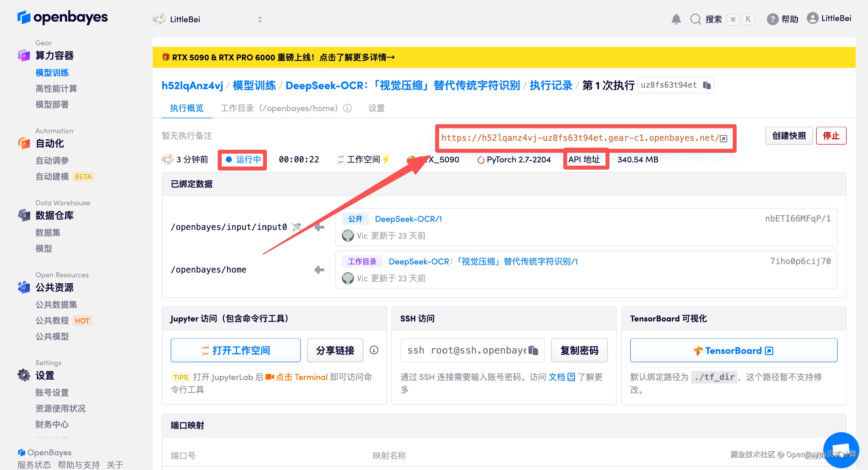This screenshot has height=470, width=868.
Task: Launch TensorBoard visualization
Action: (x=733, y=350)
